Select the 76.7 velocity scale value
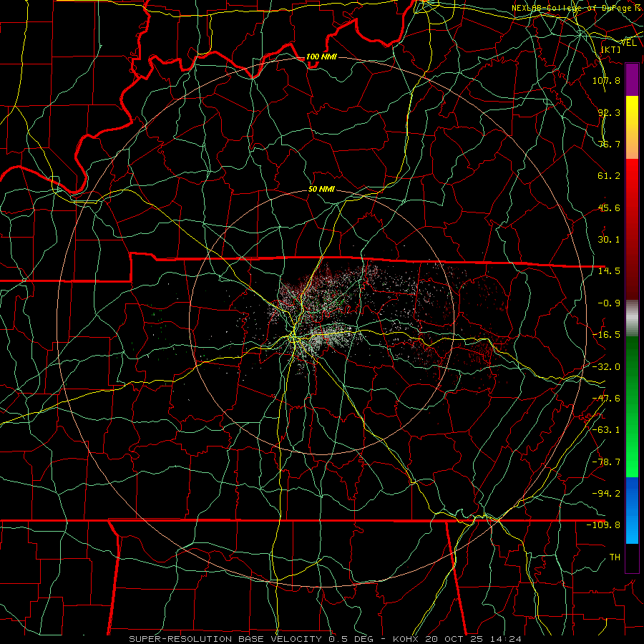Viewport: 644px width, 644px height. point(609,144)
